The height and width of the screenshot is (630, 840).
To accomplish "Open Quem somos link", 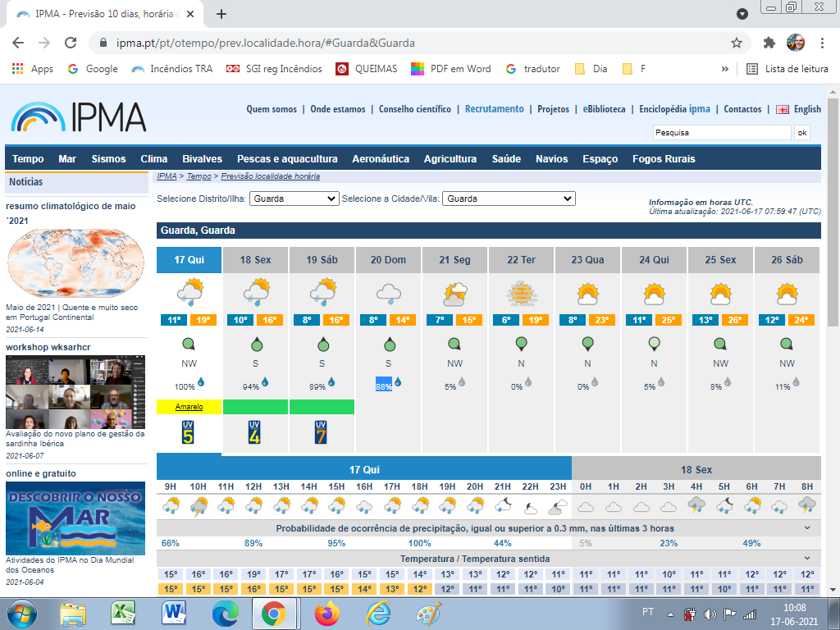I will click(272, 109).
